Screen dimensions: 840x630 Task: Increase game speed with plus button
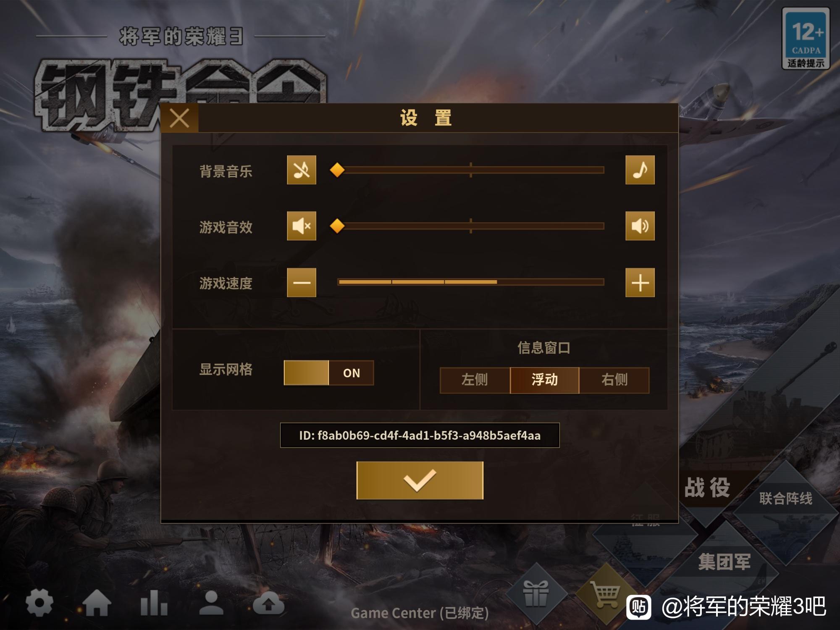click(640, 283)
